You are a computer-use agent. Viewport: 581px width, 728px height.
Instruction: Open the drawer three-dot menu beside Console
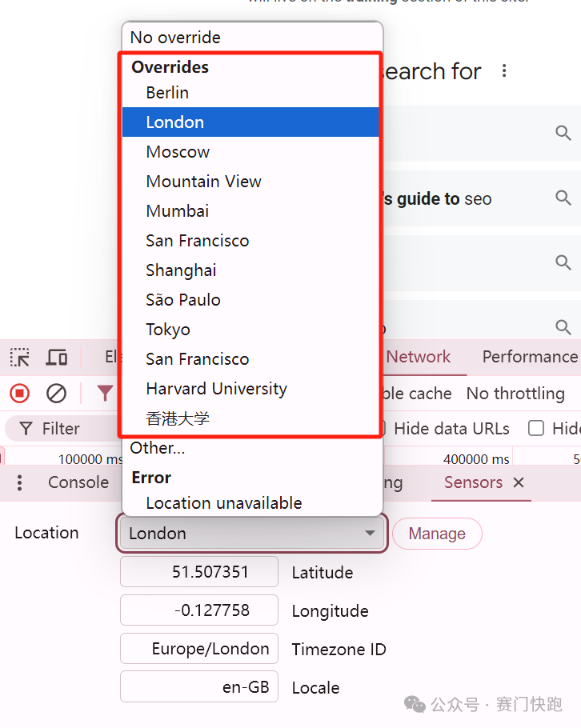coord(20,482)
